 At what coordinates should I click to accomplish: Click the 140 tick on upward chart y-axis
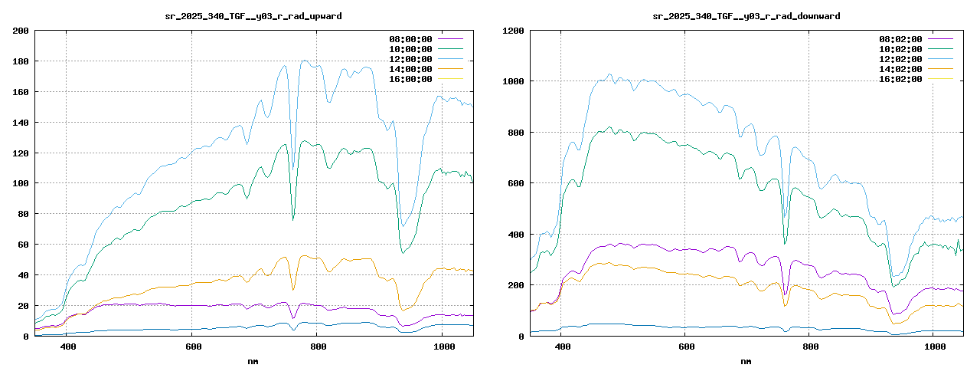[x=21, y=123]
